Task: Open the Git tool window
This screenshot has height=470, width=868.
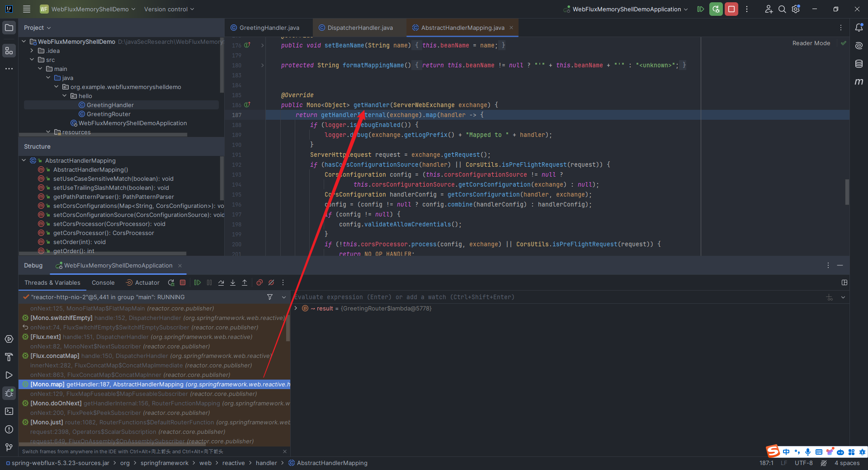Action: (9, 447)
